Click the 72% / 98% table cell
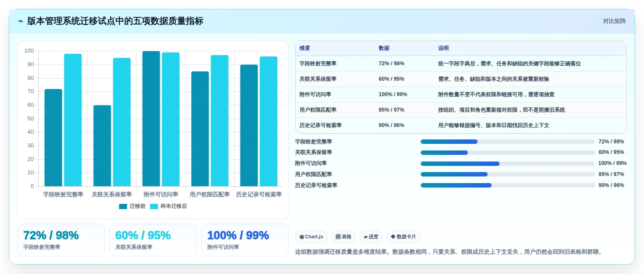This screenshot has height=274, width=644. click(392, 64)
